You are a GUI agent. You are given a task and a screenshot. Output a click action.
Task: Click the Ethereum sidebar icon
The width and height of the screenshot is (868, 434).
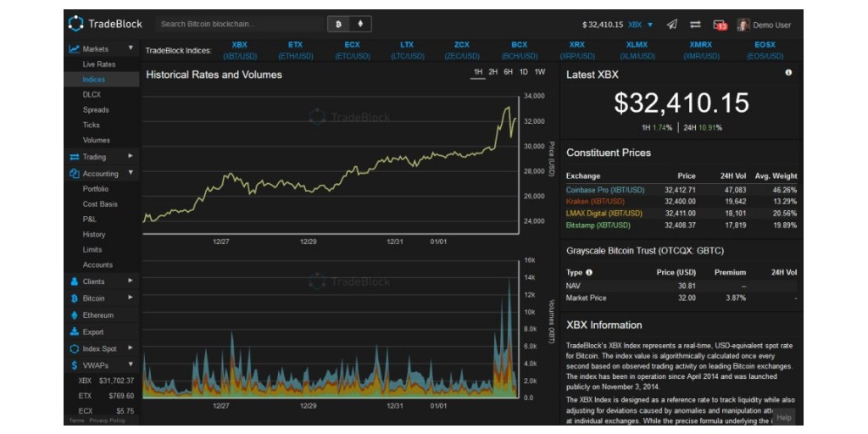(75, 315)
